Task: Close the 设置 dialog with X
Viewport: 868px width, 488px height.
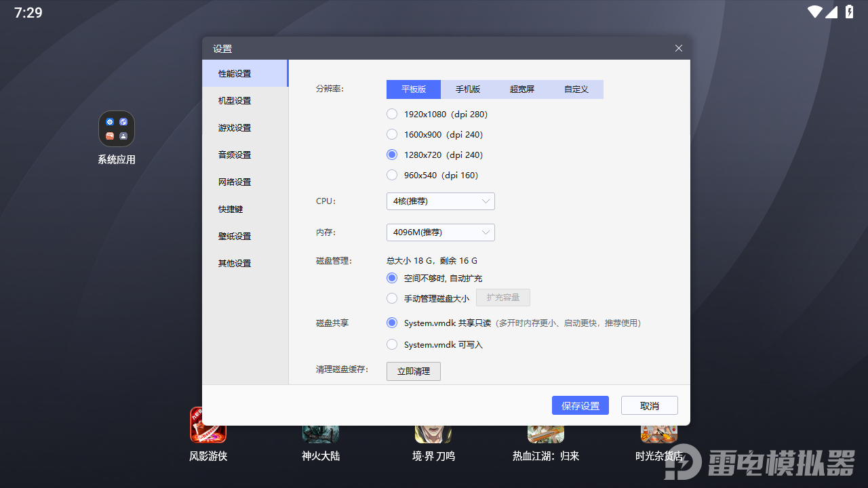Action: pyautogui.click(x=678, y=48)
